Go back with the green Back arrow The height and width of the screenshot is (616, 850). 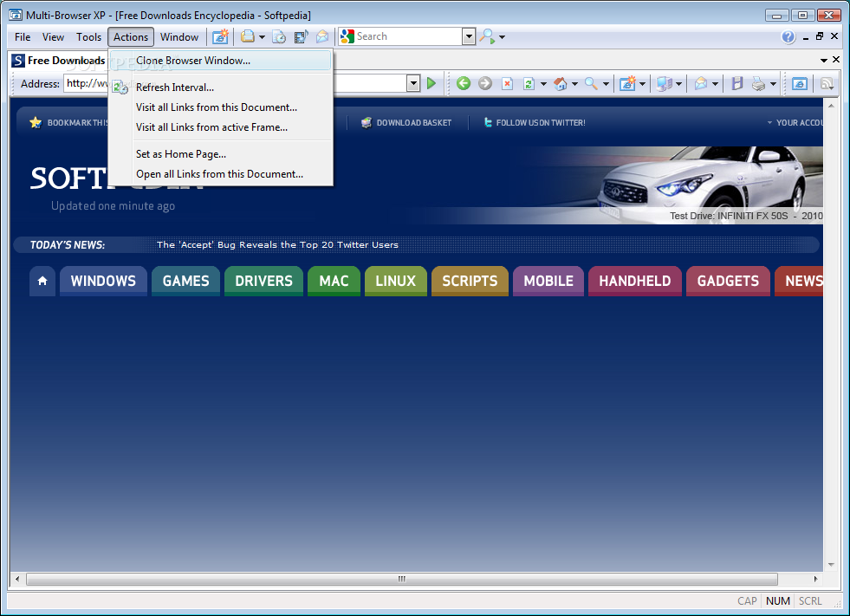pyautogui.click(x=464, y=83)
